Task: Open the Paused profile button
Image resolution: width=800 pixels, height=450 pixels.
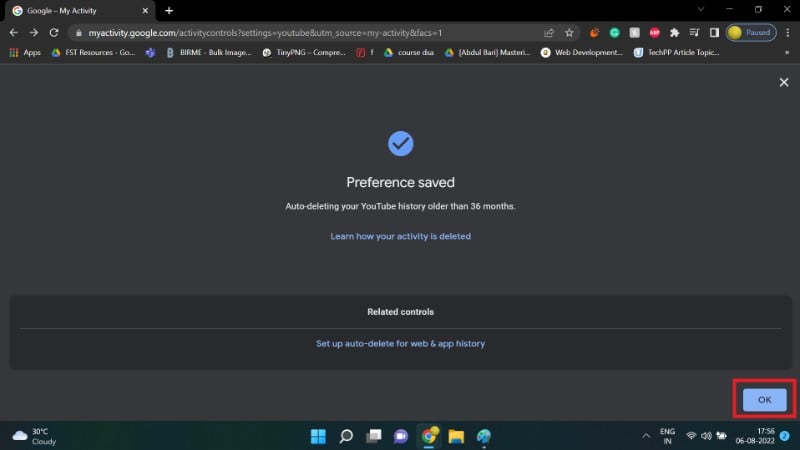Action: 751,33
